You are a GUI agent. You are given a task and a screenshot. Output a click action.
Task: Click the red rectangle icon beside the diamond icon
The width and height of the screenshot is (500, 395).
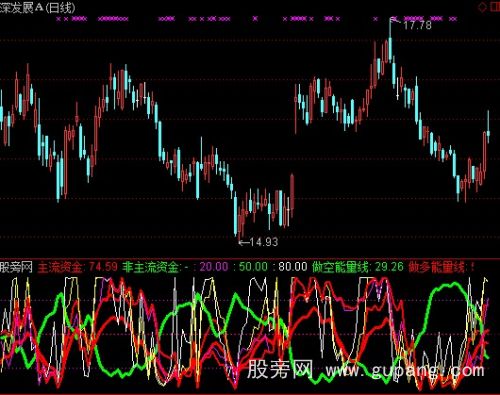point(495,6)
